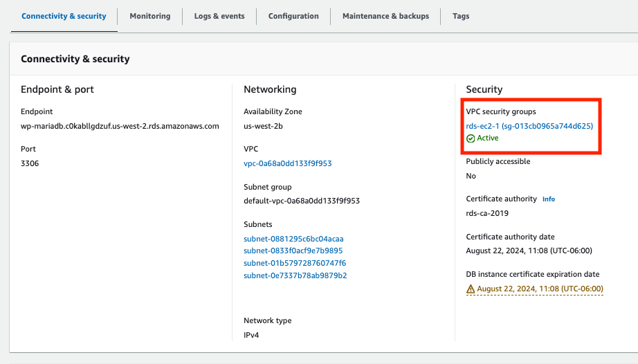The width and height of the screenshot is (638, 364).
Task: Open subnet-0833f0acf9e7b9895 link
Action: tap(293, 251)
